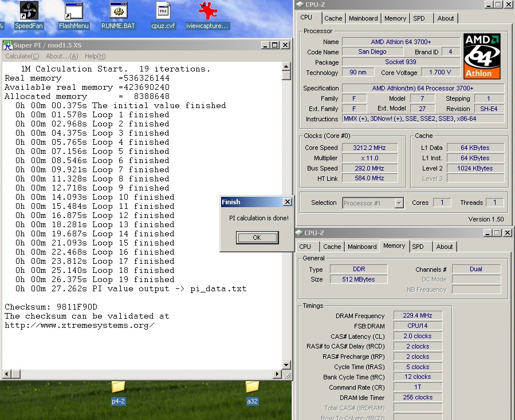Expand the Processor #1 selection dropdown
Screen dimensions: 515x420
(x=399, y=203)
